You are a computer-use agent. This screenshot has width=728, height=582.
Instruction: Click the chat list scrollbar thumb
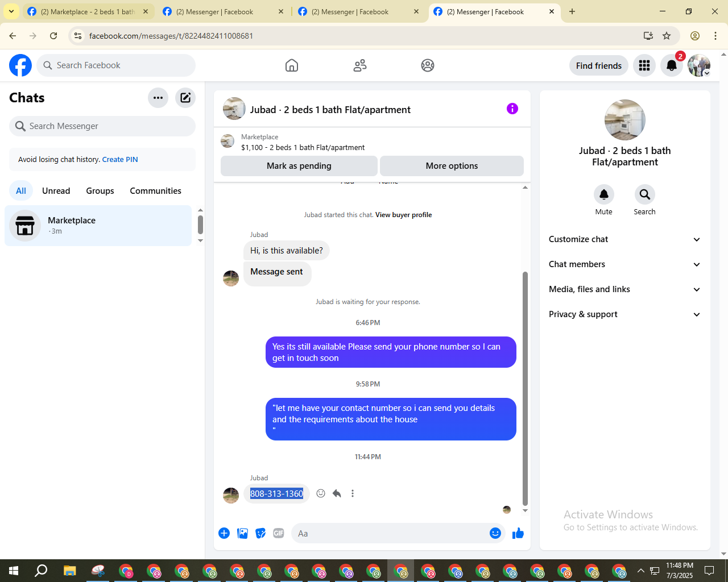pos(200,225)
